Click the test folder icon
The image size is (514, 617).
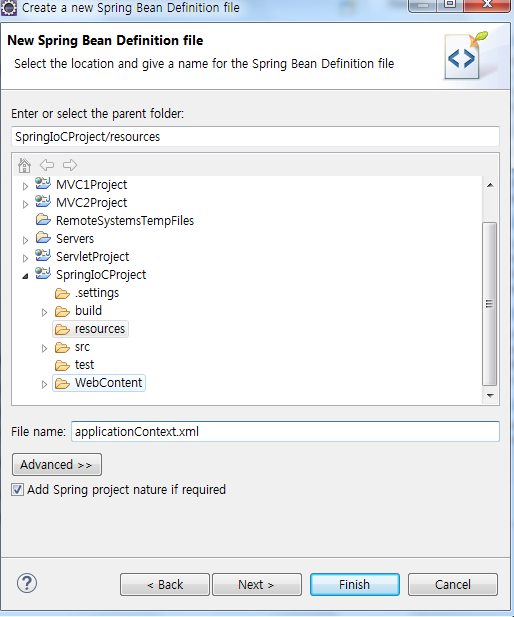tap(62, 365)
